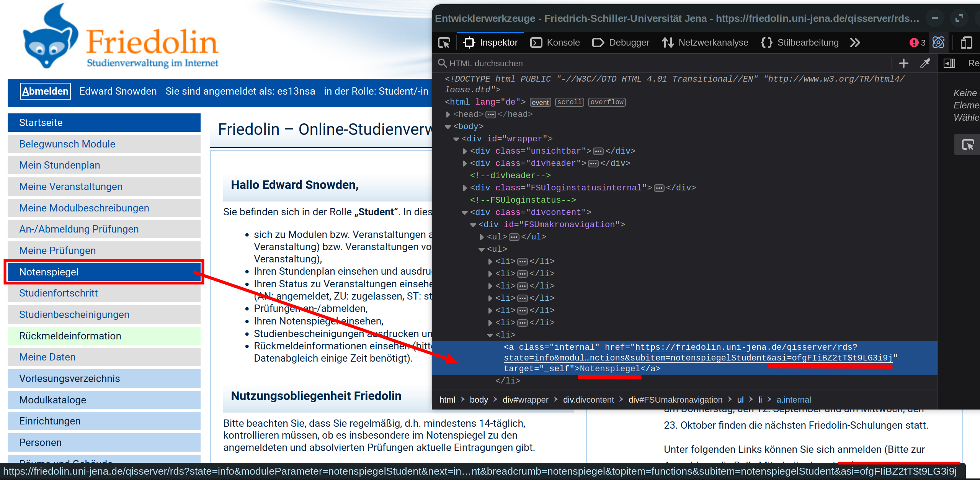The image size is (980, 480).
Task: Click the scroll badge on html tag
Action: (569, 102)
